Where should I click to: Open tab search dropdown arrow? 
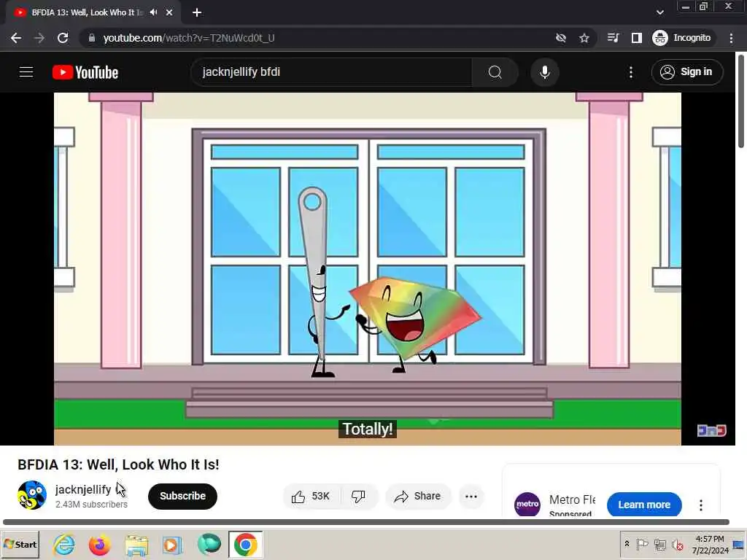[659, 12]
